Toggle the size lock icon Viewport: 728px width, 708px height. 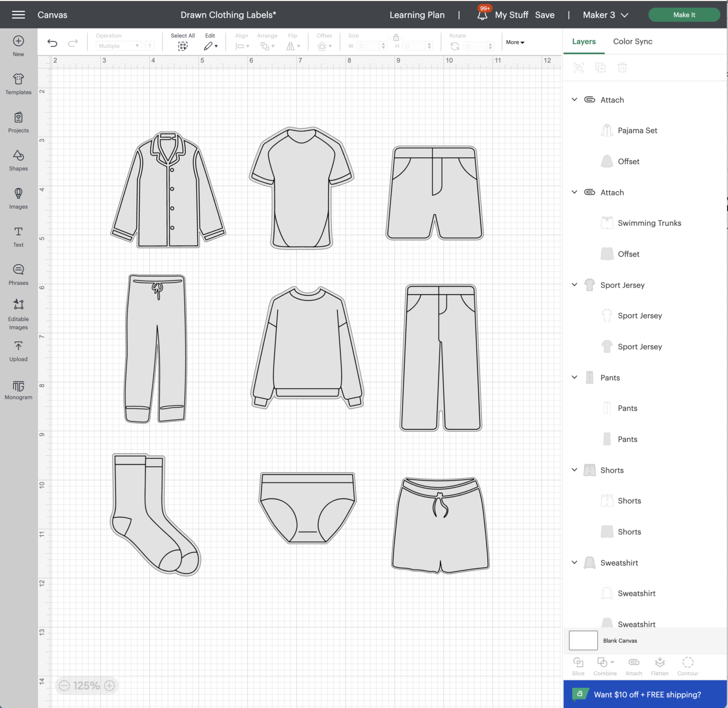396,37
